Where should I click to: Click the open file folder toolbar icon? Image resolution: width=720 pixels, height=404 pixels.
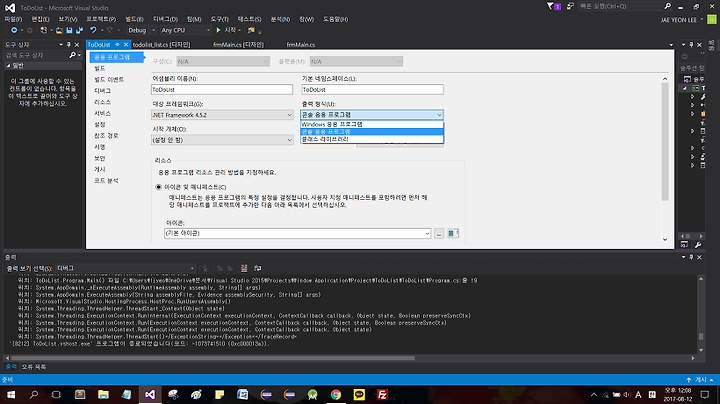(x=59, y=30)
